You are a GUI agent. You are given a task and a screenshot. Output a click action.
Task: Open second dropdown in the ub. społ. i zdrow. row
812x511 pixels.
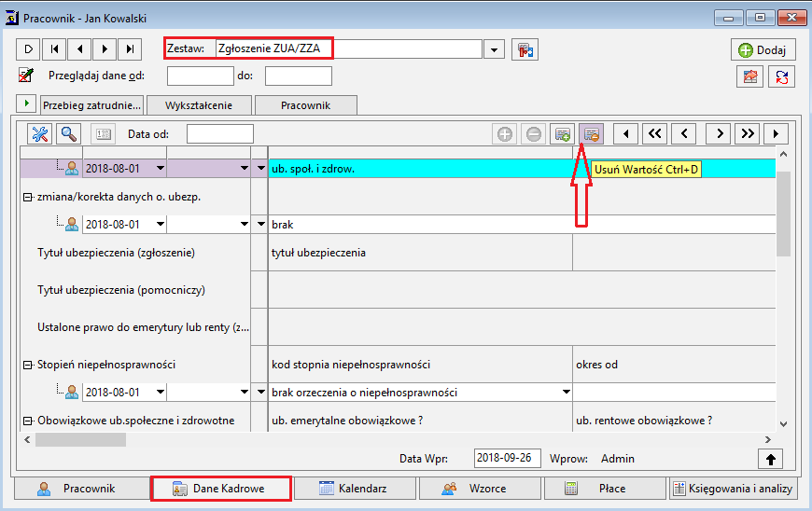tap(245, 168)
